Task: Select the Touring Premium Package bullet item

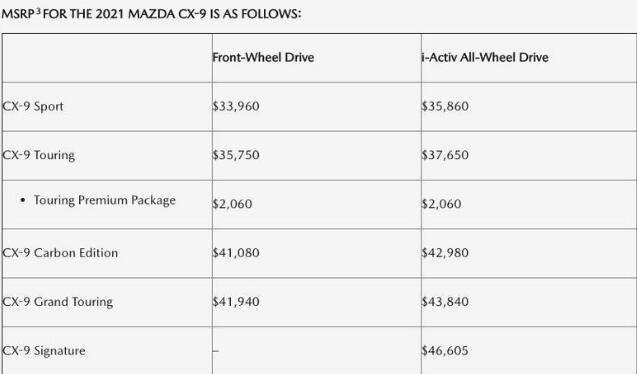Action: (98, 200)
